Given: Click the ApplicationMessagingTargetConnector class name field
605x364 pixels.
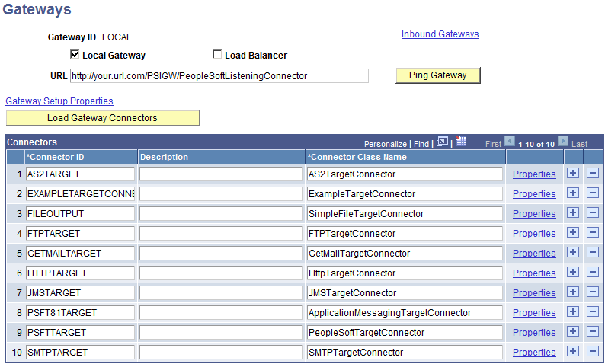Looking at the screenshot, I should pos(405,313).
